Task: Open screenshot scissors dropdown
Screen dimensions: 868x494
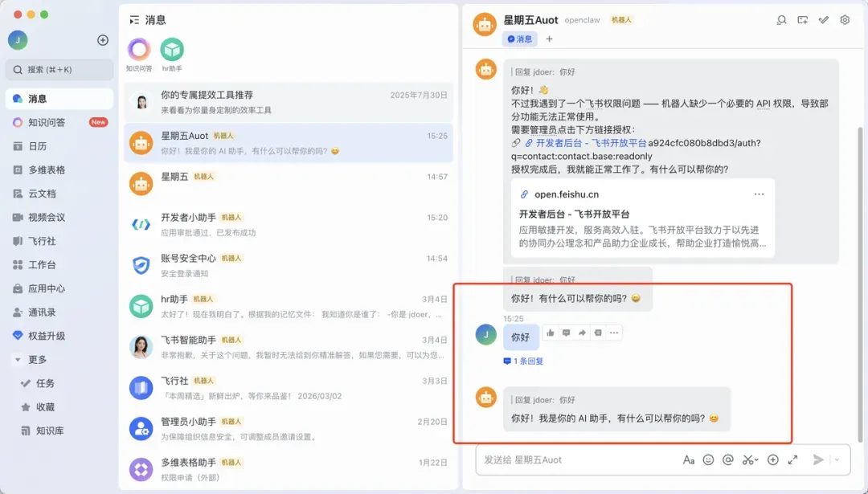Action: click(751, 459)
